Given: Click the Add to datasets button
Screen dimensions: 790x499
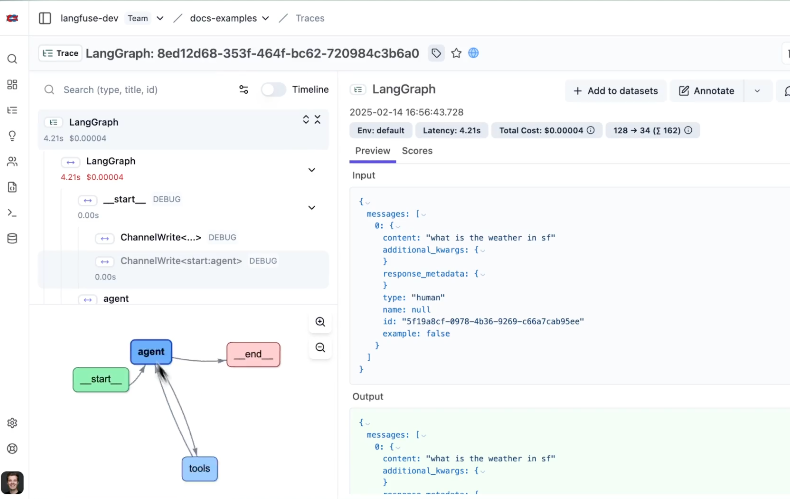Looking at the screenshot, I should pos(616,91).
